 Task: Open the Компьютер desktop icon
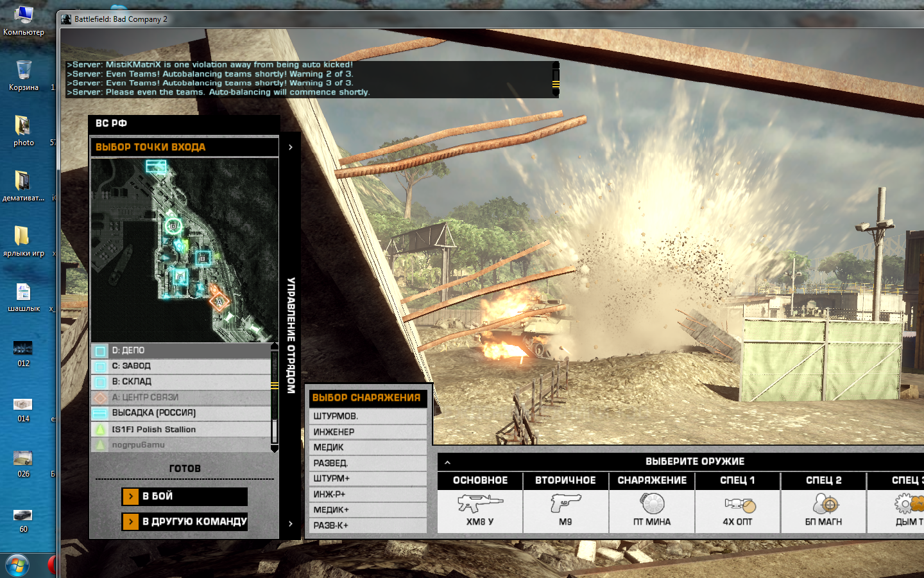point(24,21)
